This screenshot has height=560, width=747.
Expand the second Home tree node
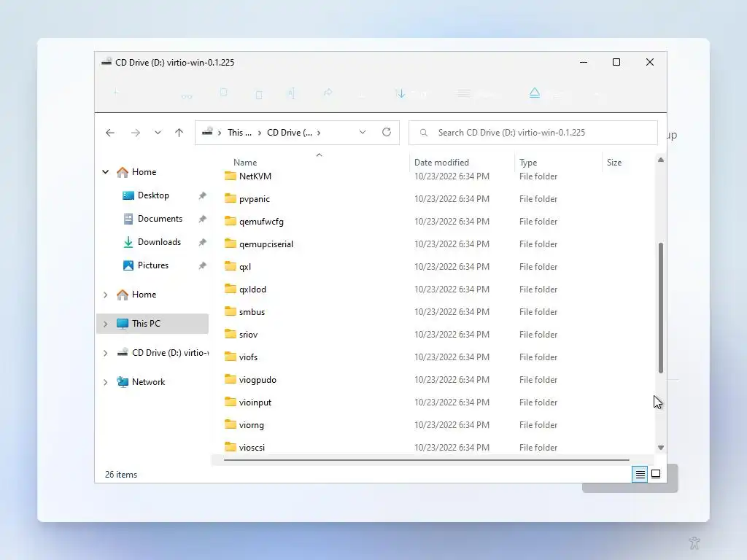tap(105, 295)
